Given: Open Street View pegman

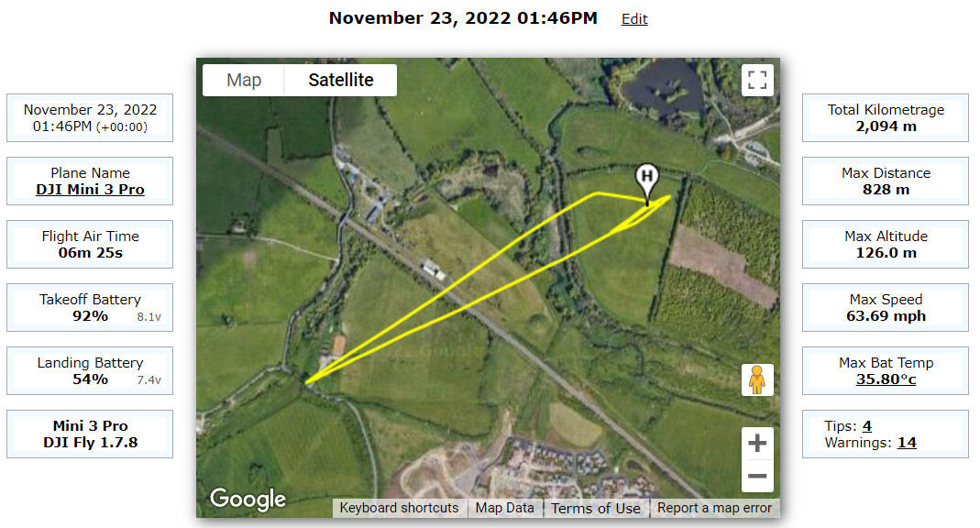Looking at the screenshot, I should click(757, 379).
